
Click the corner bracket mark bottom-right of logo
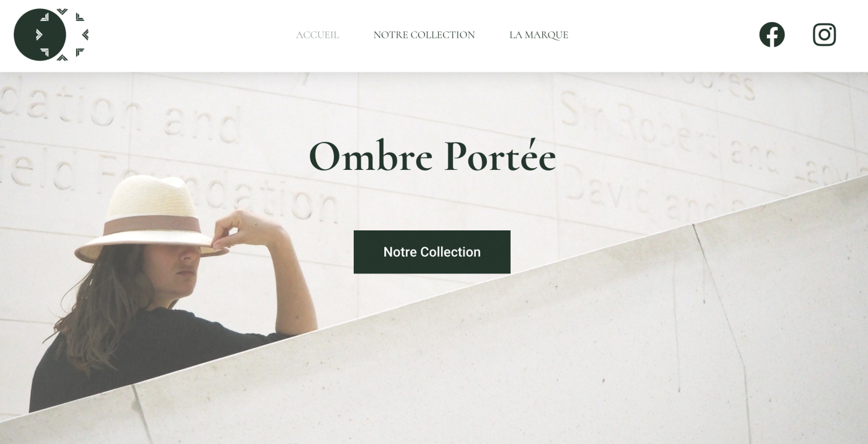(80, 53)
